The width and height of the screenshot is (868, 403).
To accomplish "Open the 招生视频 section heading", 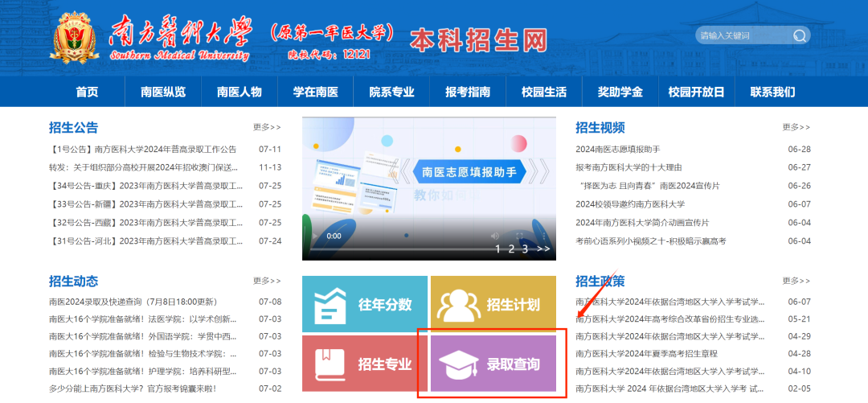I will (600, 128).
